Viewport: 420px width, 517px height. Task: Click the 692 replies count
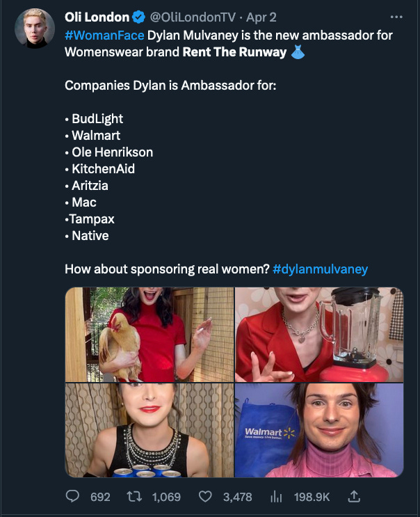pos(100,497)
